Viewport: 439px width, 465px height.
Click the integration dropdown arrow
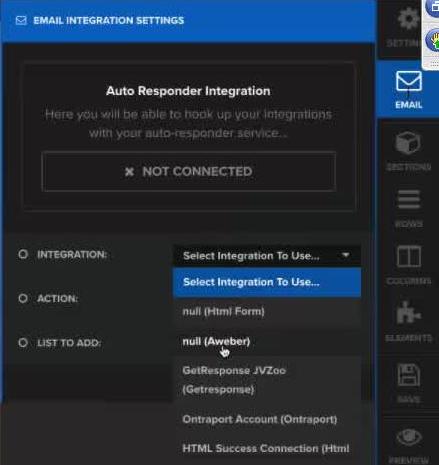point(346,255)
